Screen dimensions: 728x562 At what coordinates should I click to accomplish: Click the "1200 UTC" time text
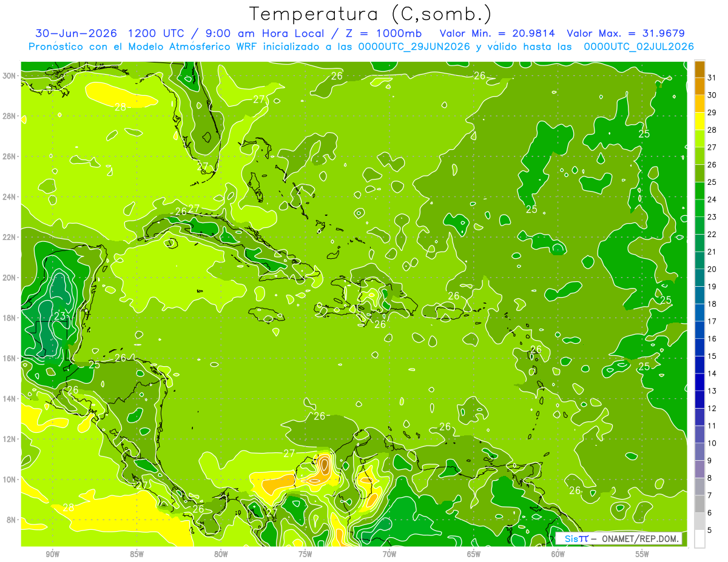coord(157,33)
